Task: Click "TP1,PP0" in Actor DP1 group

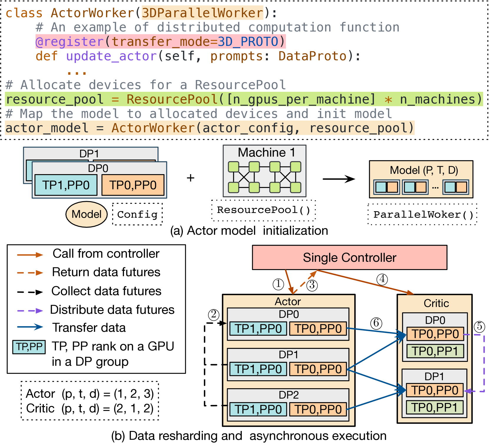Action: (x=258, y=369)
